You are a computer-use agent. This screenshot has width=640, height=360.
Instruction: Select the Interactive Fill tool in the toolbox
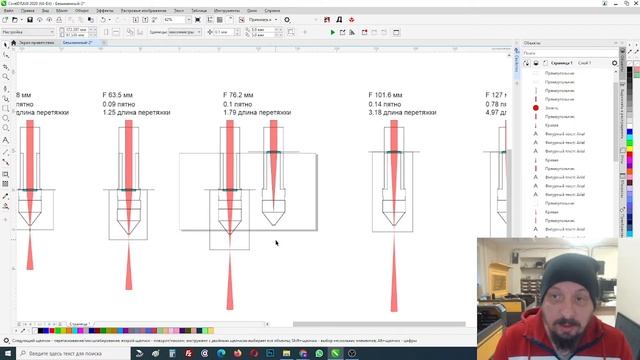click(6, 206)
